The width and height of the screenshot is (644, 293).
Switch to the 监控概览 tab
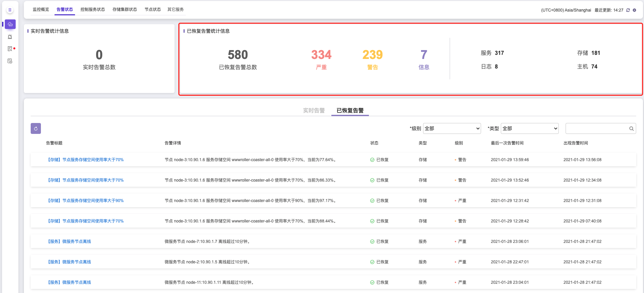(41, 10)
